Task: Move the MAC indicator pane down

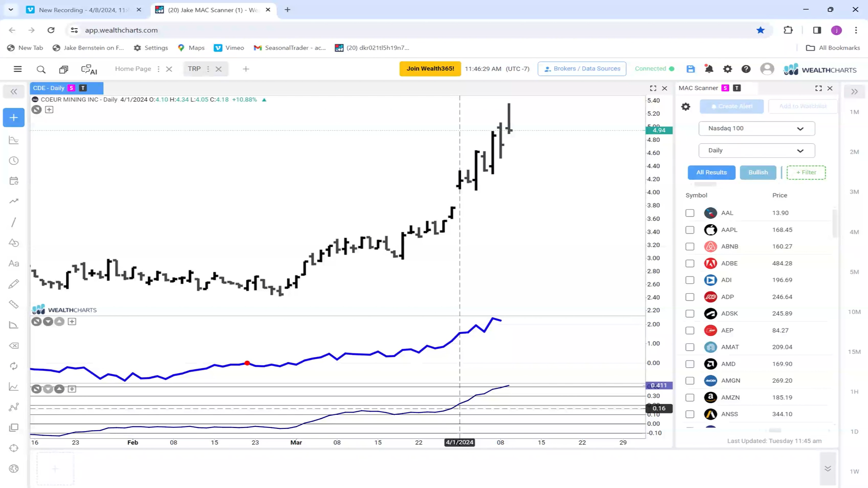Action: click(x=48, y=321)
